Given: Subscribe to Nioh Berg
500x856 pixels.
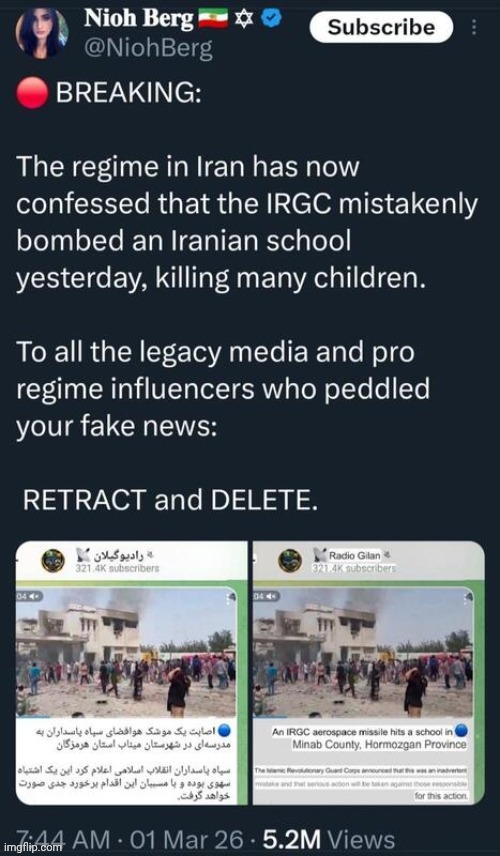Looking at the screenshot, I should pyautogui.click(x=381, y=27).
